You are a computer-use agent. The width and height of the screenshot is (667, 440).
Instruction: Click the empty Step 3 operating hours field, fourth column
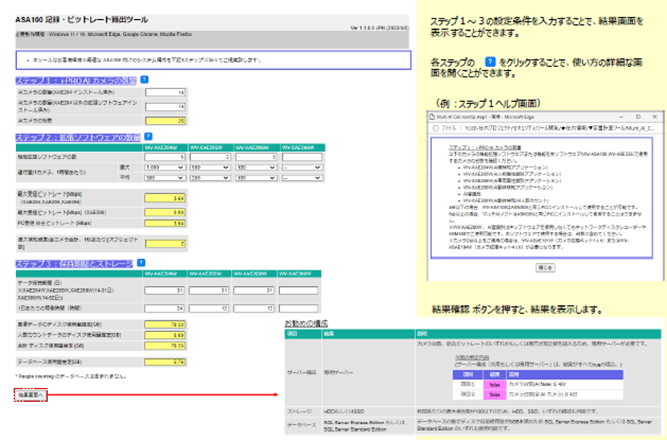pyautogui.click(x=298, y=308)
